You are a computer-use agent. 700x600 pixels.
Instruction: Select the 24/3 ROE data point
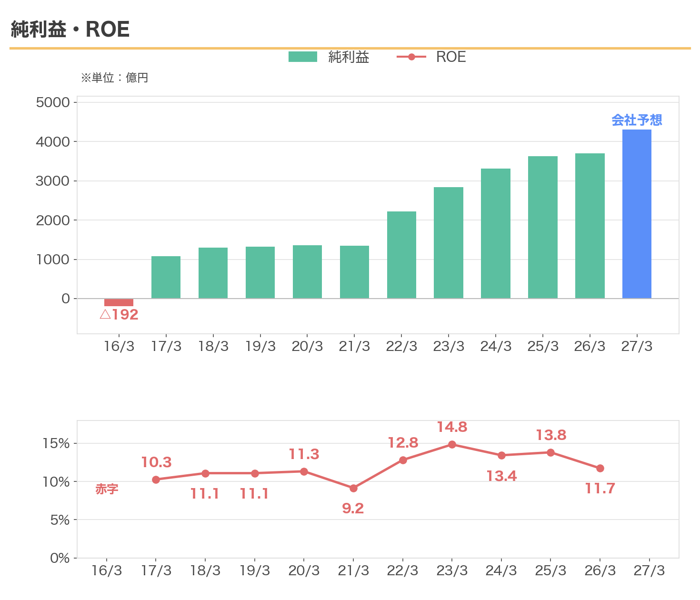point(501,455)
